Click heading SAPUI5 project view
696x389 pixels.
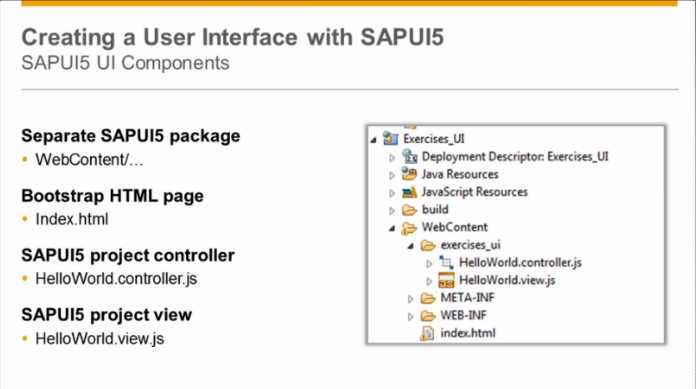pos(107,315)
